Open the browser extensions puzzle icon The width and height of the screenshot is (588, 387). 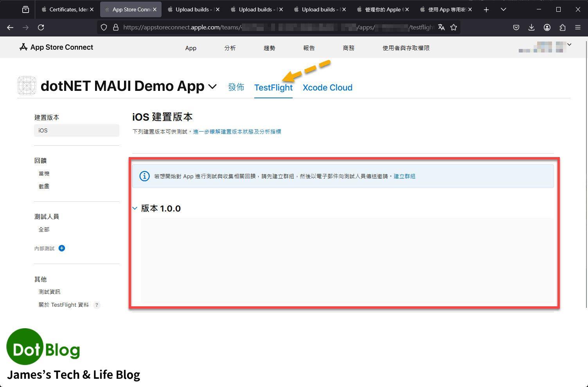pyautogui.click(x=563, y=27)
